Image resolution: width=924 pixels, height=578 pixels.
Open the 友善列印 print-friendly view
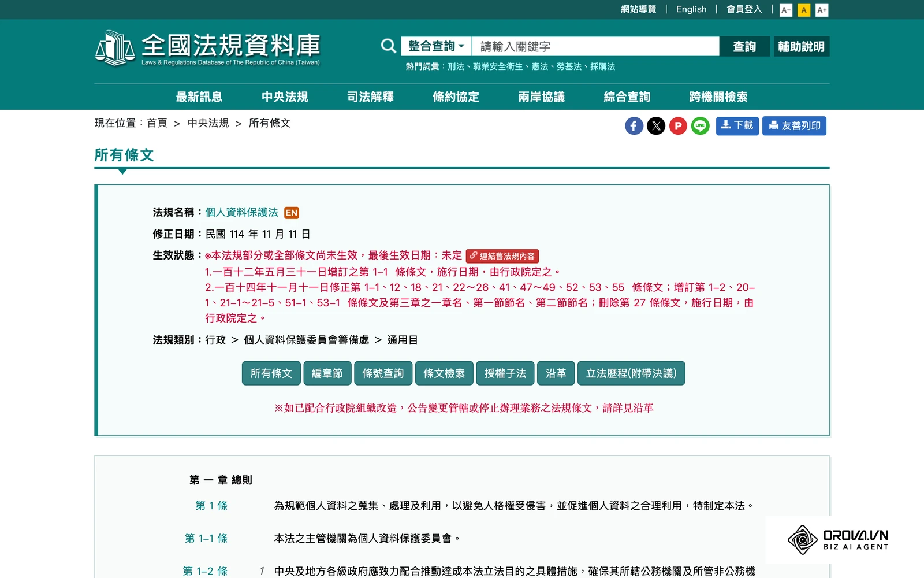[x=795, y=126]
